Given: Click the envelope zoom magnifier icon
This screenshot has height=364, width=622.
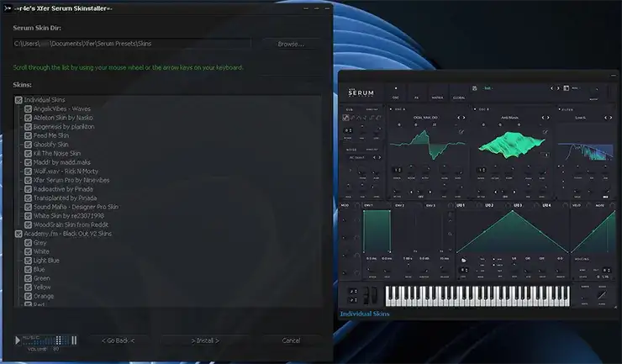Looking at the screenshot, I should [451, 235].
